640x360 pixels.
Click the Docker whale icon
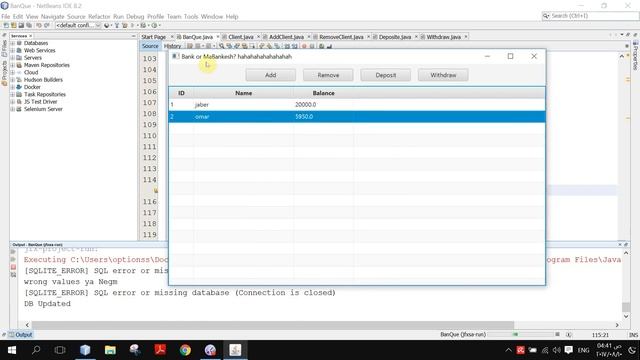(x=19, y=87)
